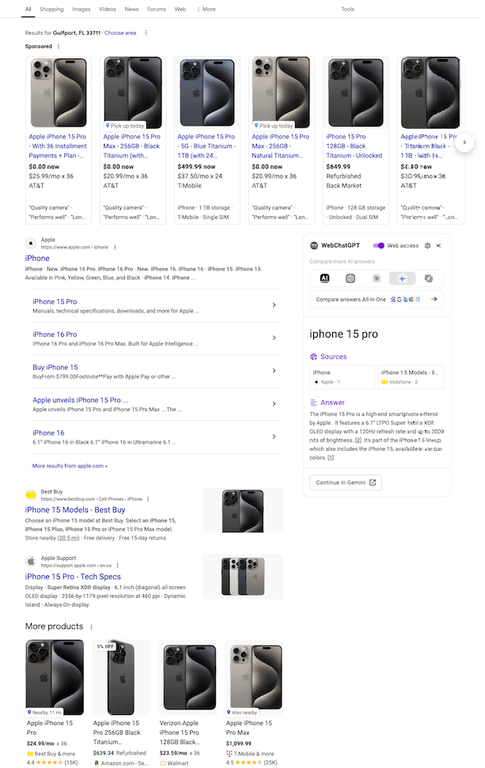Screen dimensions: 485x768
Task: Click the Choose area link
Action: coord(120,33)
